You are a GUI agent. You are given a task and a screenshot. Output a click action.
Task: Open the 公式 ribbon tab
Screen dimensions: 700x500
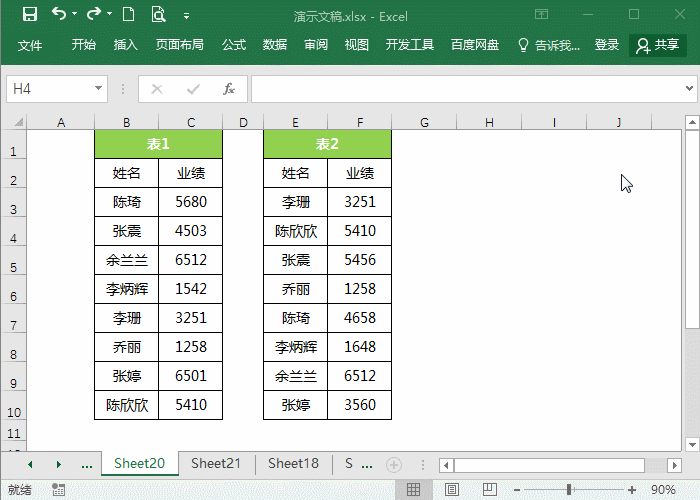coord(234,45)
